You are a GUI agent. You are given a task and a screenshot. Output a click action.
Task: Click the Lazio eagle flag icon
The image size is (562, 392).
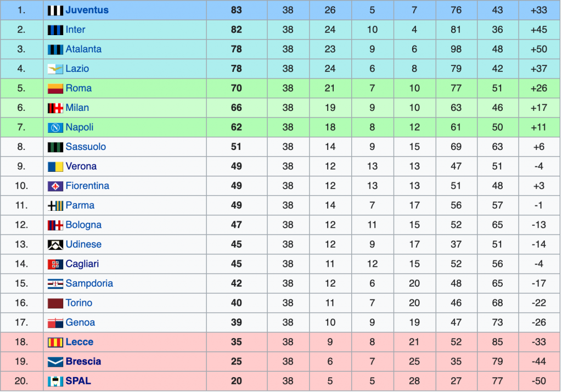55,69
